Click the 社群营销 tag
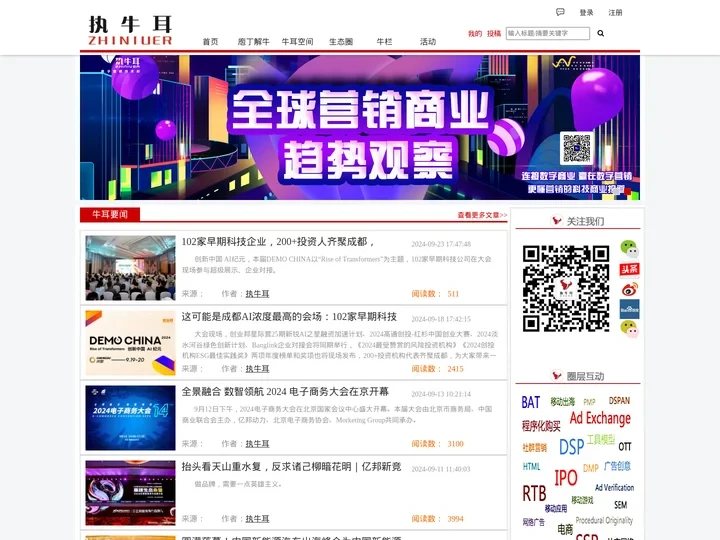The height and width of the screenshot is (540, 720). click(534, 448)
